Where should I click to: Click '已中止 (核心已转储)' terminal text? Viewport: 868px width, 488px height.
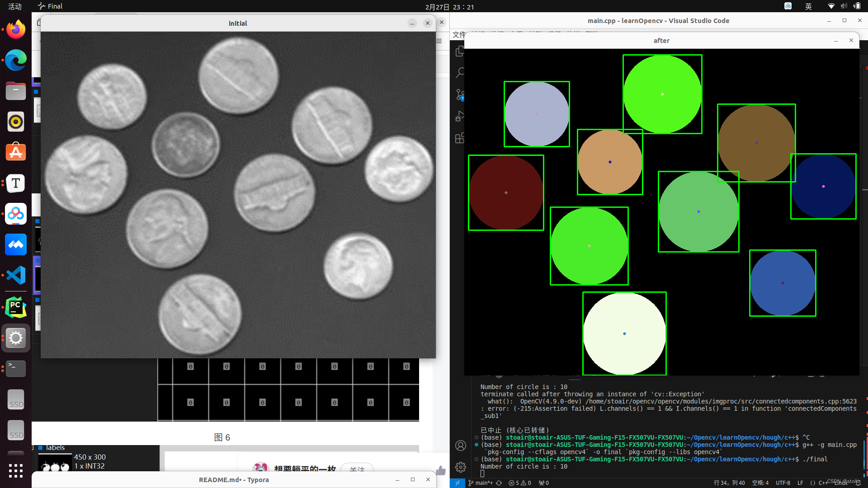pos(515,430)
